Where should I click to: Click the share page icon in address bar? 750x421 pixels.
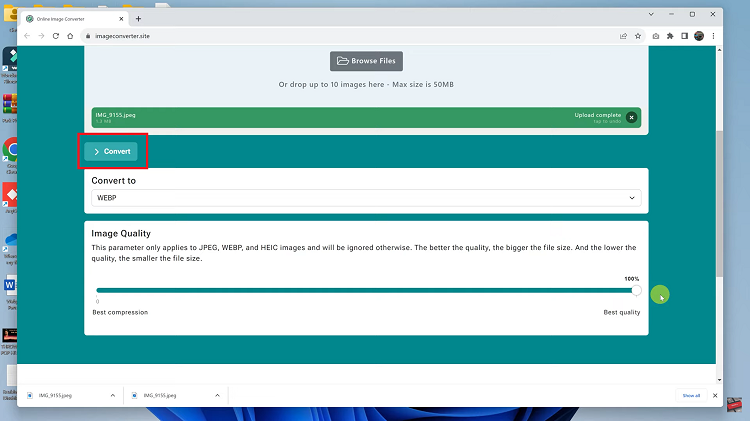click(x=623, y=36)
